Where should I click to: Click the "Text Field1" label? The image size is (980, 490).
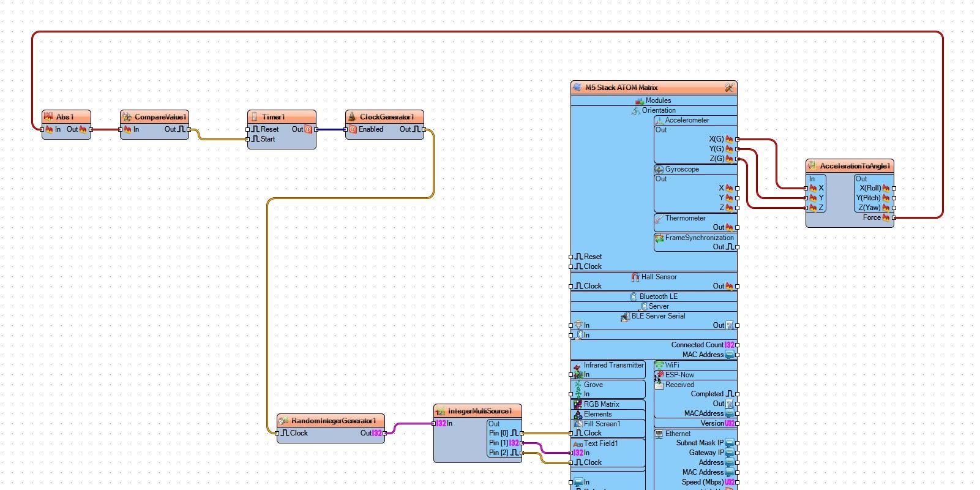point(601,443)
